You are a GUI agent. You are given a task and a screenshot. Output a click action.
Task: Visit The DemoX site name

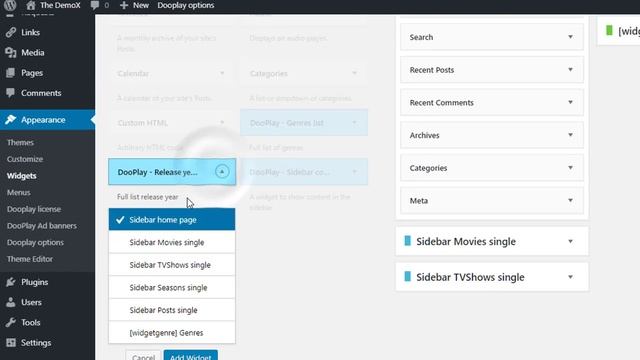[60, 5]
